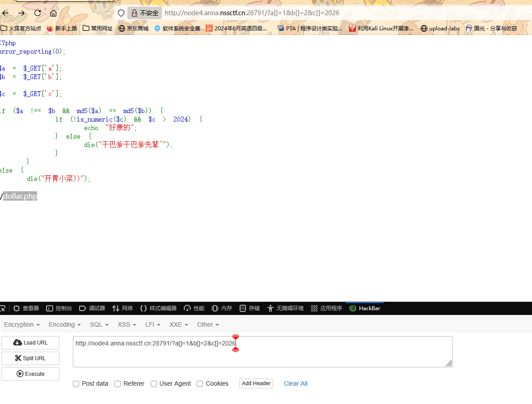Click the browser reload button

[38, 13]
